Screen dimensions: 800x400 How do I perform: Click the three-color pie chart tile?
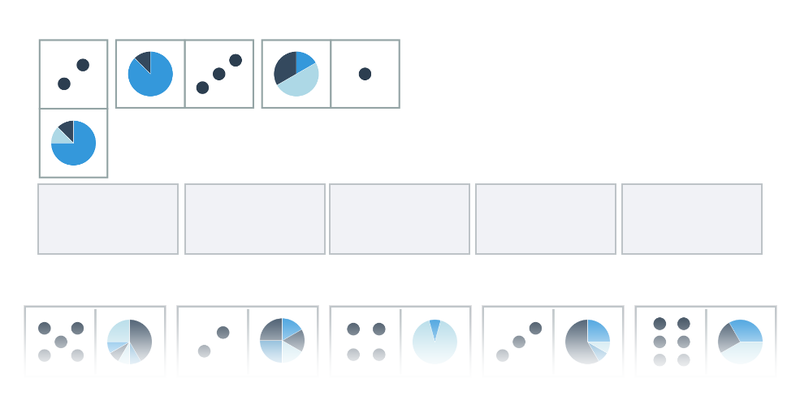coord(296,74)
